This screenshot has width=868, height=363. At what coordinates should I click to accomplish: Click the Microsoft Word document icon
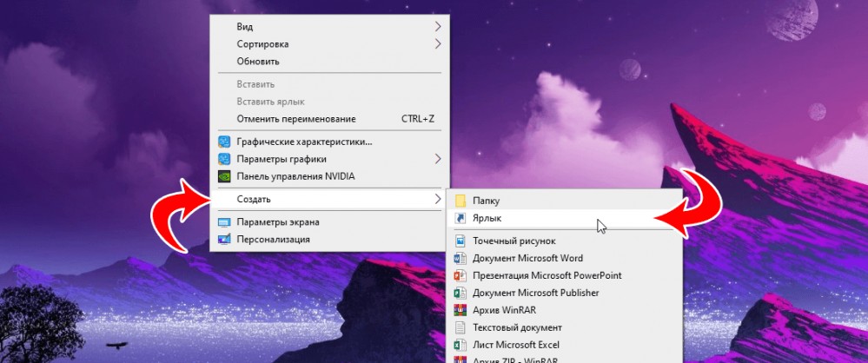click(x=460, y=259)
